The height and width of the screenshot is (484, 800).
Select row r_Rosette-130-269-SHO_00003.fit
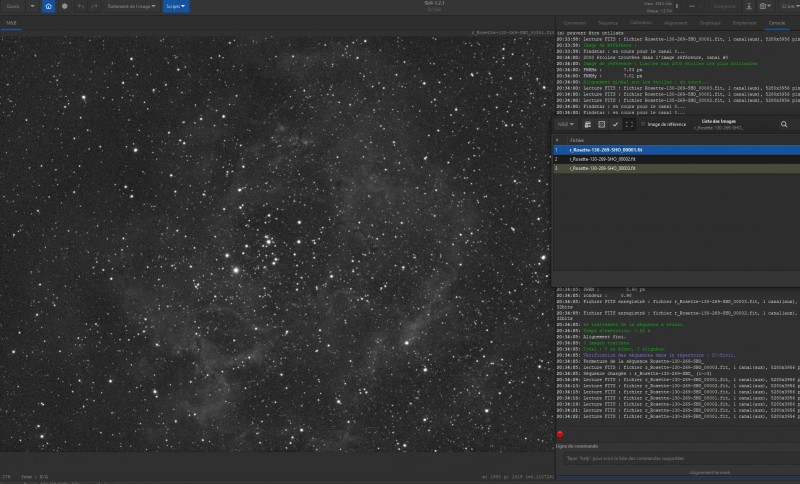(x=677, y=168)
